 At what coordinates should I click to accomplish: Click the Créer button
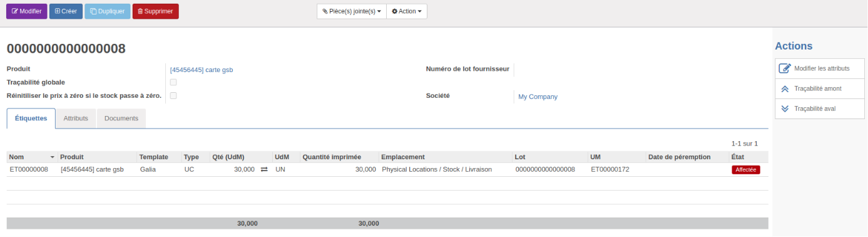[x=66, y=11]
